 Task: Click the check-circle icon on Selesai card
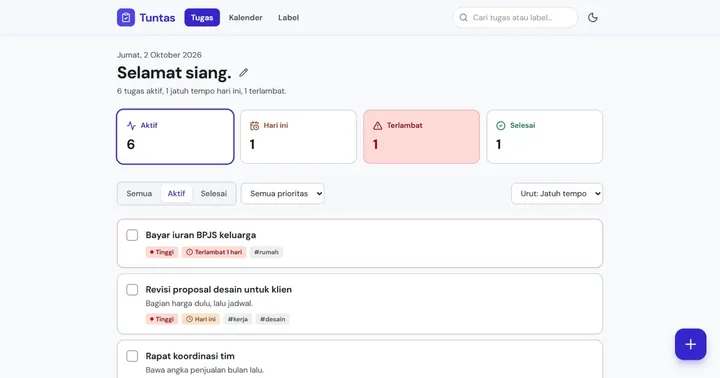pyautogui.click(x=501, y=125)
